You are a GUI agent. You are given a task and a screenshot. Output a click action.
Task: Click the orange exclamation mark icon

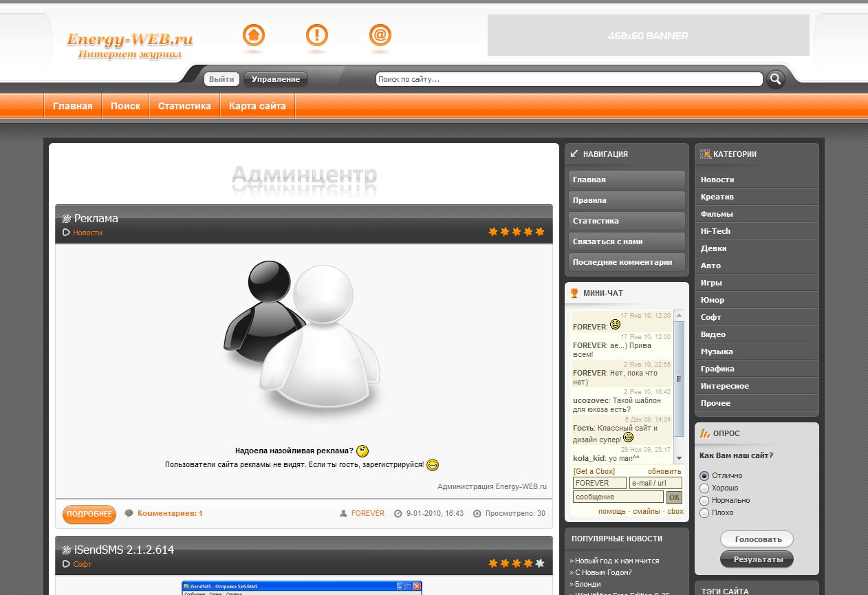tap(317, 35)
